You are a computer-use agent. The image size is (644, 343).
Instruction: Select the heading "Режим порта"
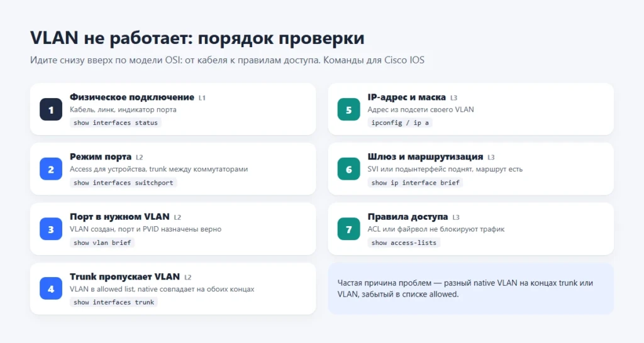(101, 156)
